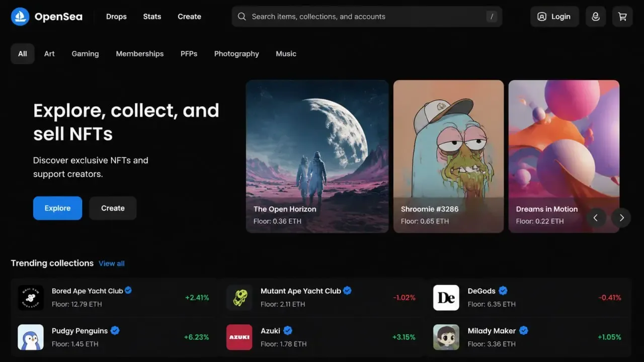
Task: Switch to the Gaming category tab
Action: tap(85, 54)
